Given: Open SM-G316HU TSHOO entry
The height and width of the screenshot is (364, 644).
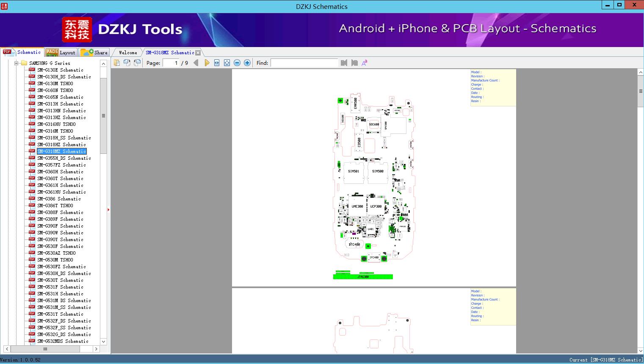Looking at the screenshot, I should tap(56, 124).
